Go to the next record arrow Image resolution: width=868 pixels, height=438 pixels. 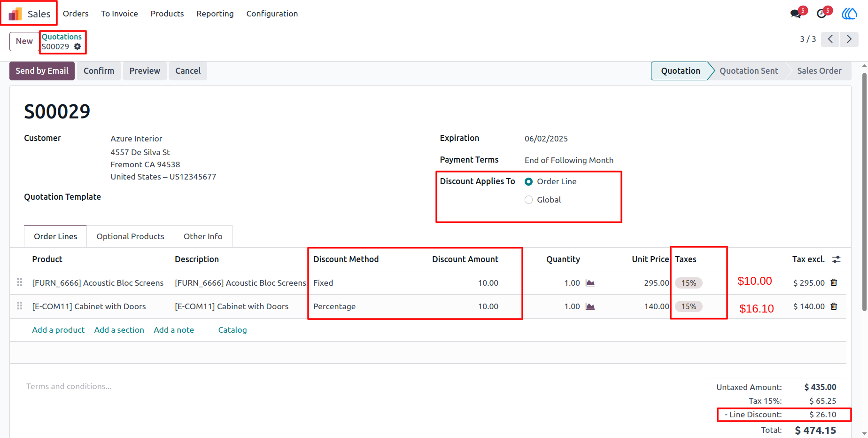coord(849,39)
